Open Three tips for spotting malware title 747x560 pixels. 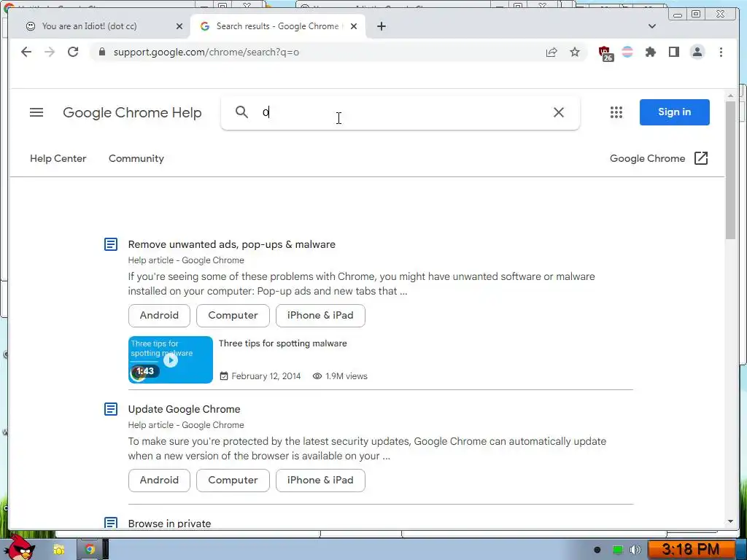pos(283,343)
